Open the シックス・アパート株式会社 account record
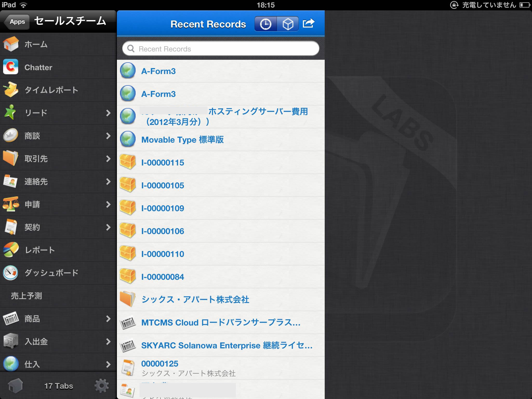Image resolution: width=532 pixels, height=399 pixels. point(221,300)
